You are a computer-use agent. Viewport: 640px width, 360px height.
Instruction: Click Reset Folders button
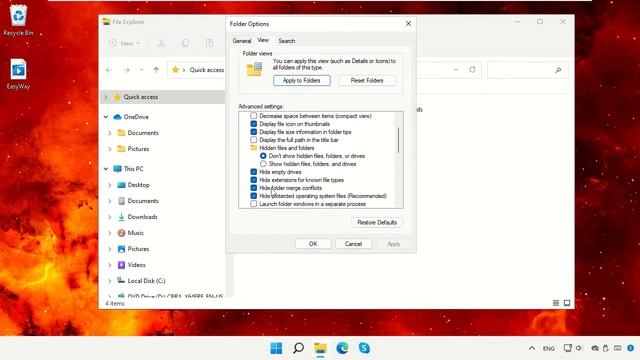pyautogui.click(x=367, y=80)
